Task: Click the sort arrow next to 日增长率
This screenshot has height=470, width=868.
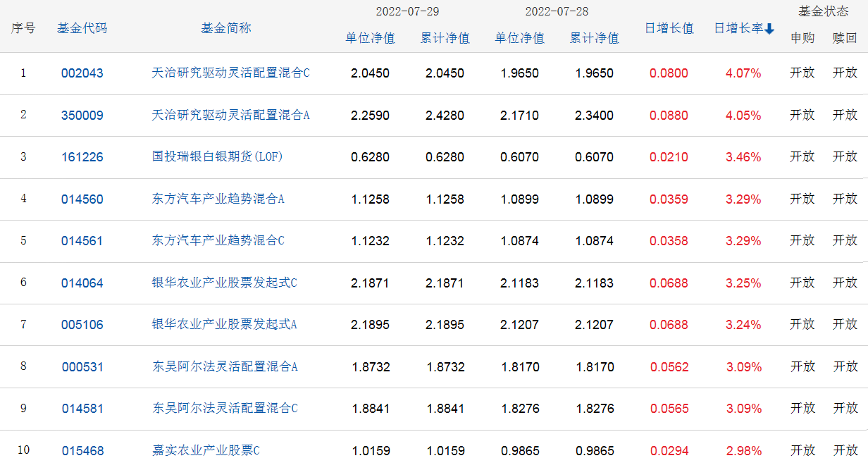Action: coord(769,28)
